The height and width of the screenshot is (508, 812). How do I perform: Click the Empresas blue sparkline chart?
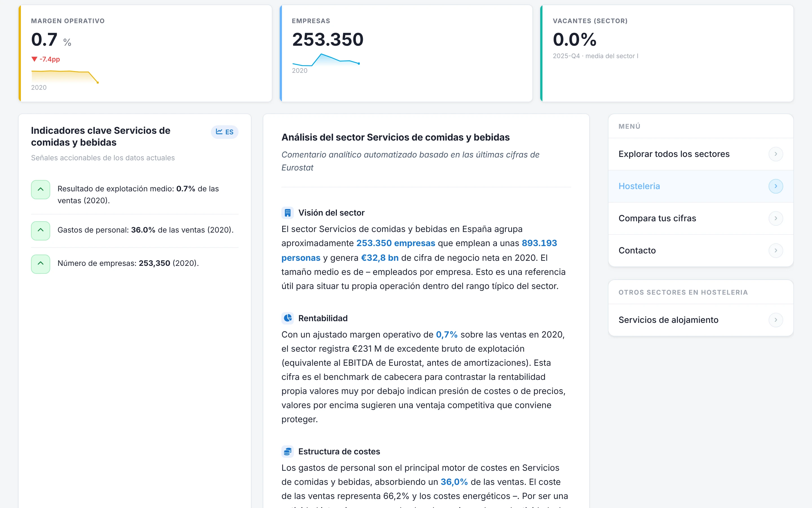pos(326,60)
